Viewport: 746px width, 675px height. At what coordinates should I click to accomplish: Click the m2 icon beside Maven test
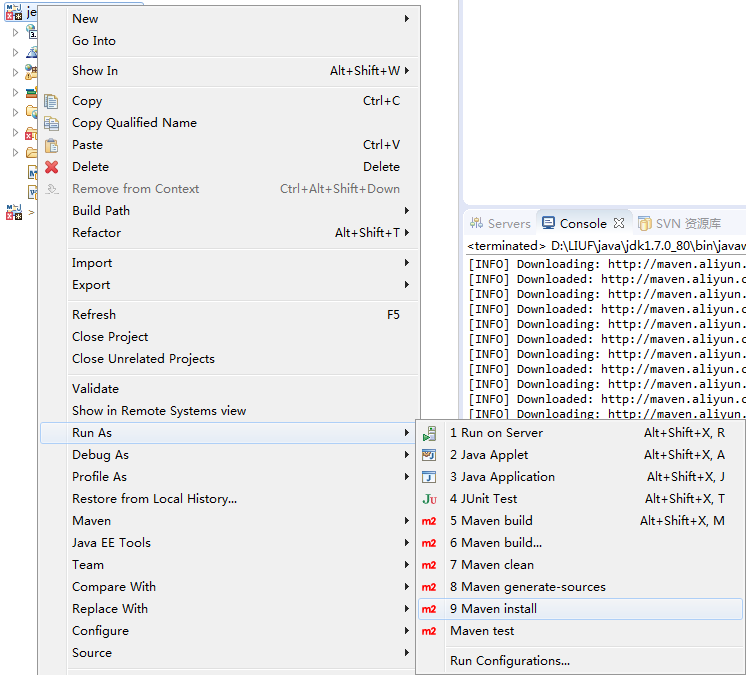tap(429, 631)
